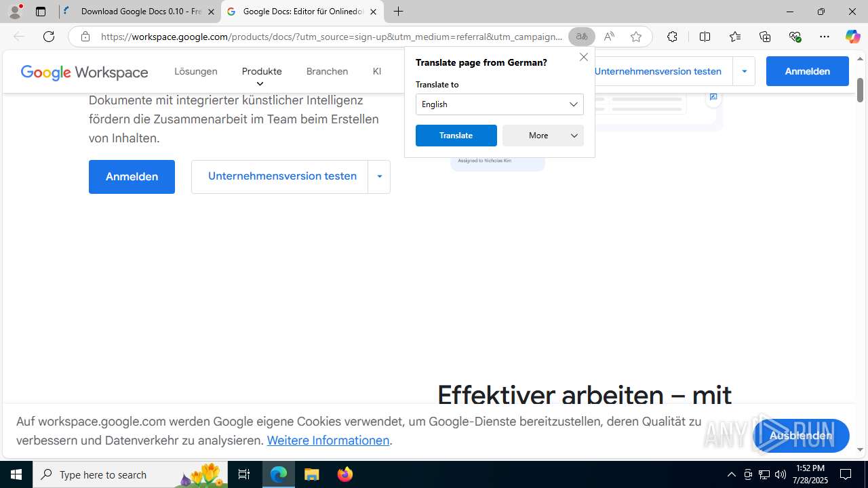Viewport: 868px width, 488px height.
Task: Open the browser profile icon
Action: (15, 12)
